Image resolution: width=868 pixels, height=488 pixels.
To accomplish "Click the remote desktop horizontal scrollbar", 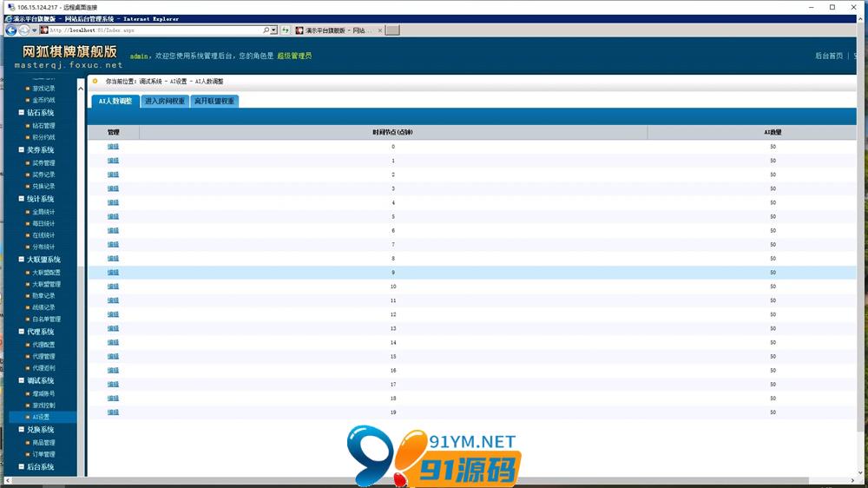I will point(410,480).
